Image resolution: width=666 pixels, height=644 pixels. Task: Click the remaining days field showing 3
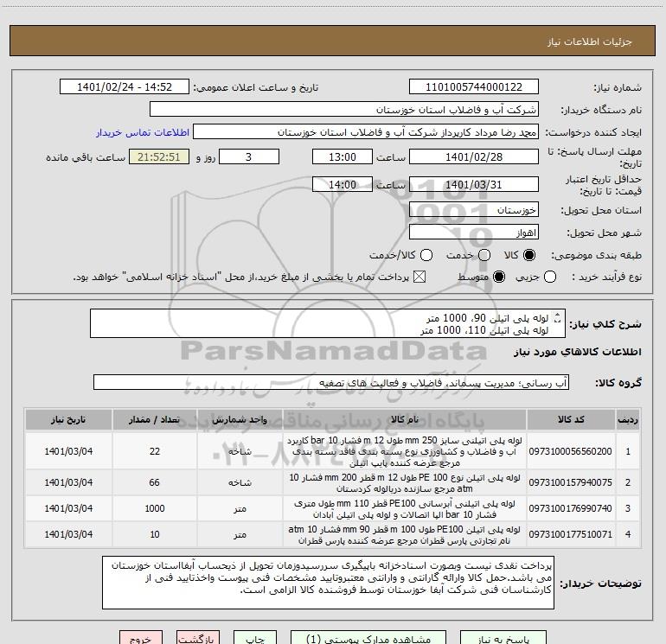pos(249,156)
